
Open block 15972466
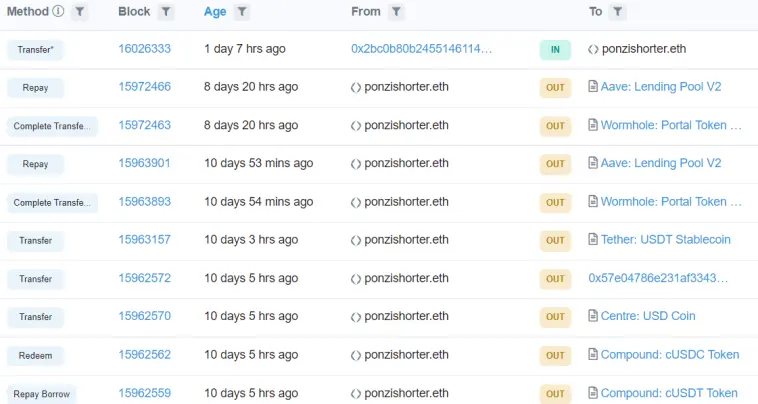click(145, 87)
